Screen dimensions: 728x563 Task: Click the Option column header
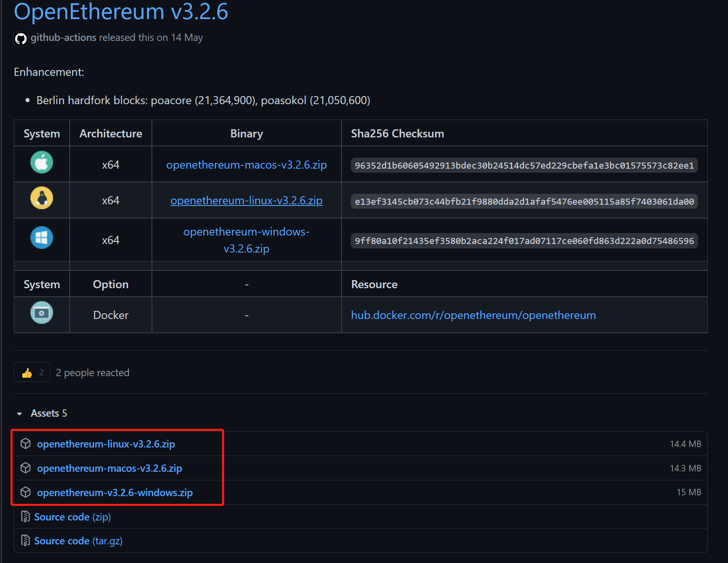pos(111,284)
